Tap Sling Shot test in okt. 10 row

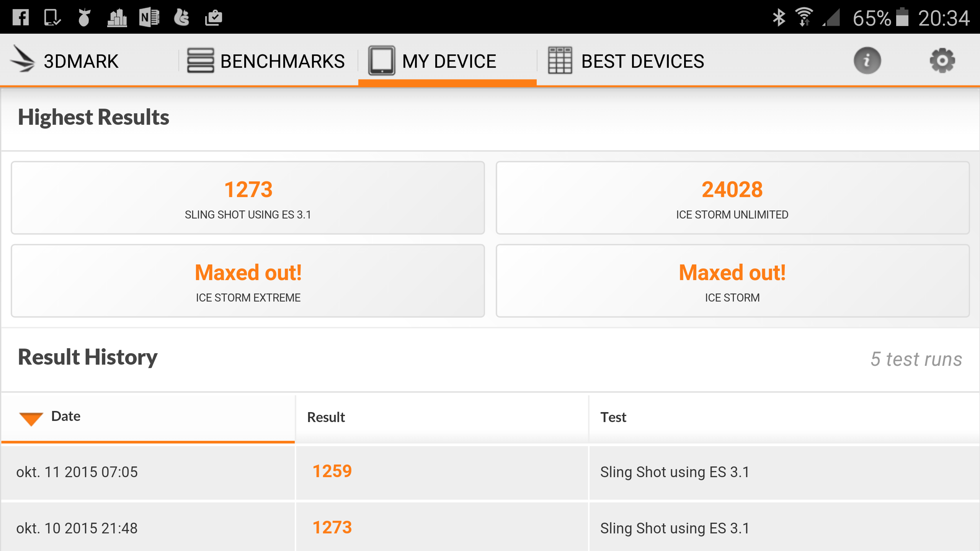(675, 528)
